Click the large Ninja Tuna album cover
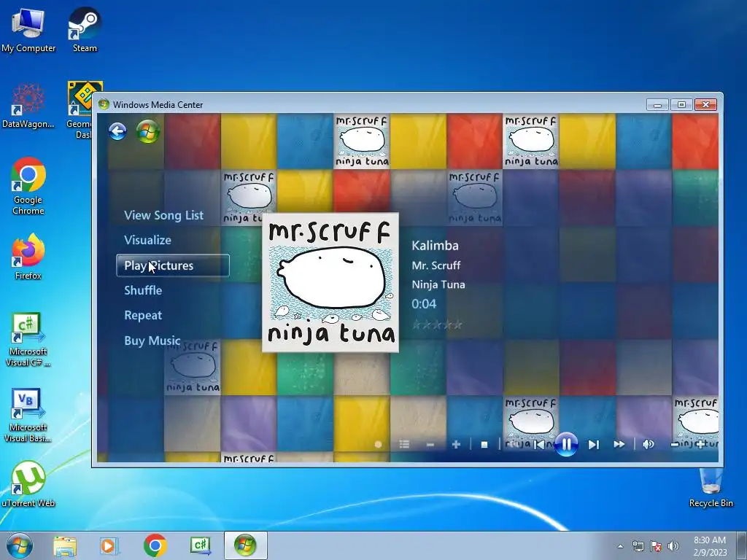 [x=330, y=282]
